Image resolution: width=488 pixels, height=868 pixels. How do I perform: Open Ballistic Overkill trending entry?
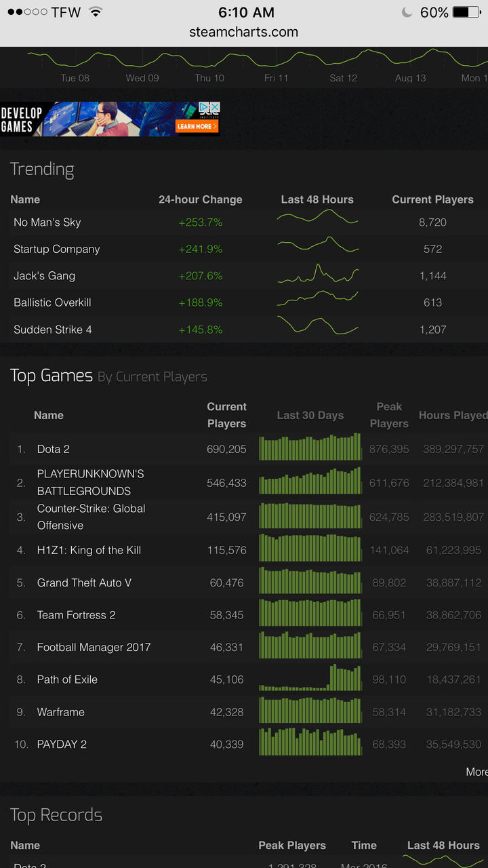coord(52,302)
